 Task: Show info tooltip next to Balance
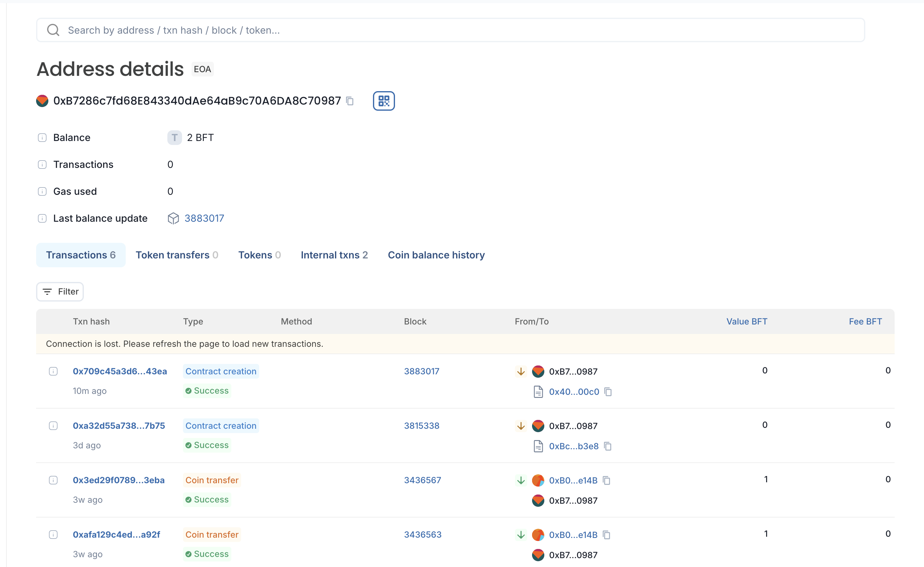point(42,138)
